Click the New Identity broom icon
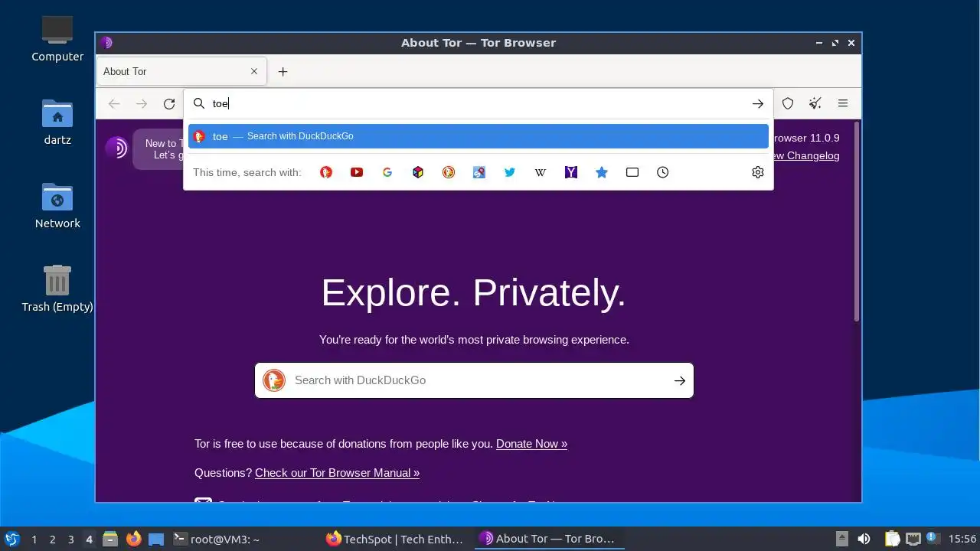Viewport: 980px width, 551px height. coord(815,103)
